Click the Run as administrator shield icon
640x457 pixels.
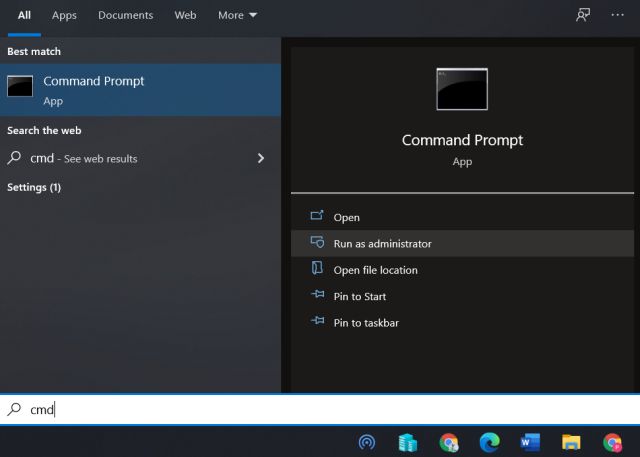(317, 243)
